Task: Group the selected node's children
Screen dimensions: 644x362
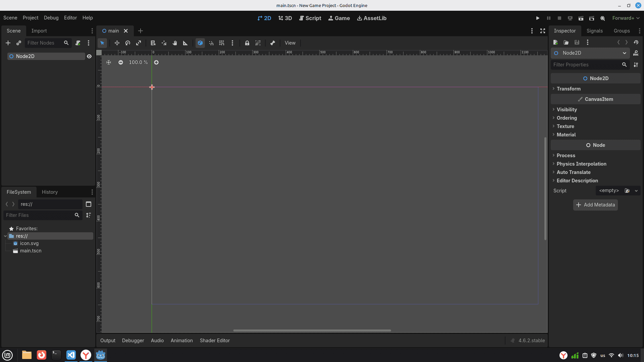Action: tap(258, 43)
